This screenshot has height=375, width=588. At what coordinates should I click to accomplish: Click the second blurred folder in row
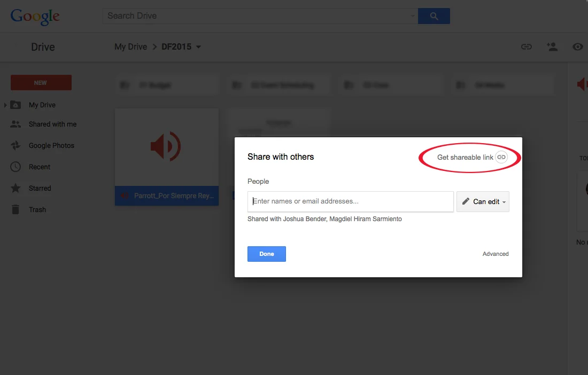click(278, 85)
